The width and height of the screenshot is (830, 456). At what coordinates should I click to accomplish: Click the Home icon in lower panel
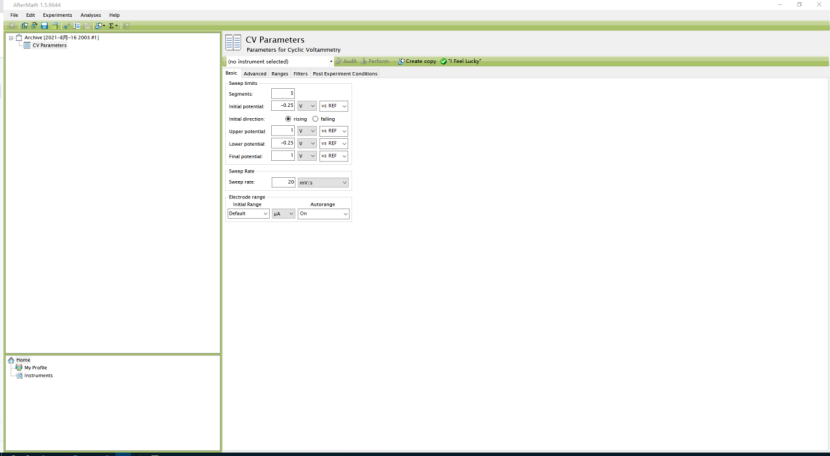11,360
